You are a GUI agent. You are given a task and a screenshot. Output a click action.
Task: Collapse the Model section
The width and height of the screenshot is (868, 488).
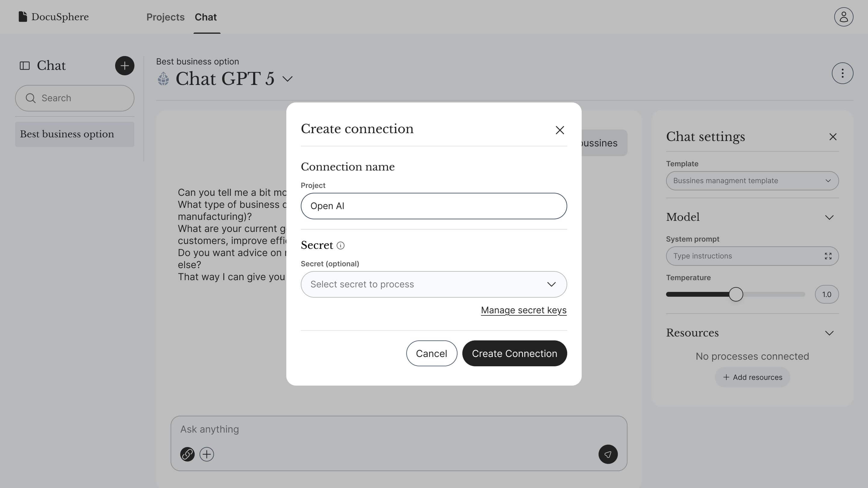click(829, 217)
